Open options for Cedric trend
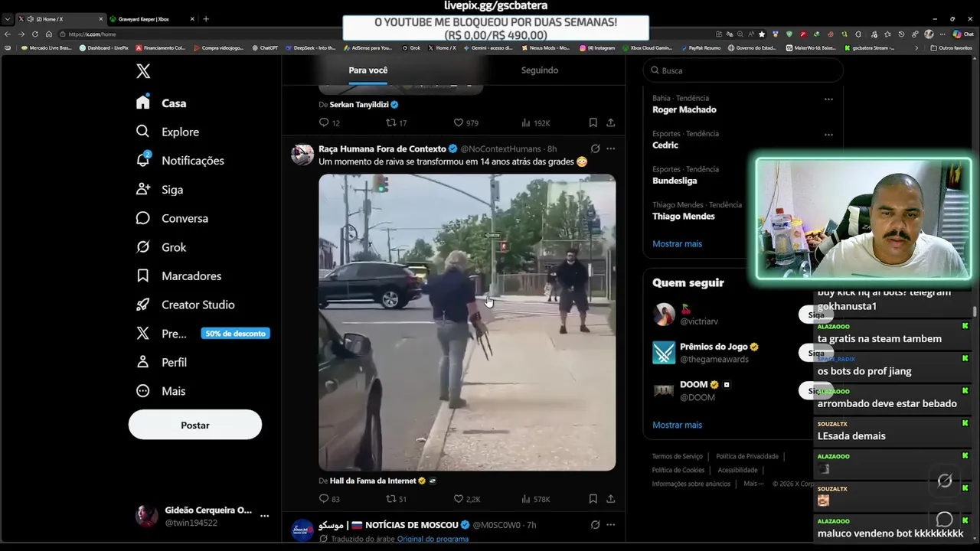 tap(828, 135)
